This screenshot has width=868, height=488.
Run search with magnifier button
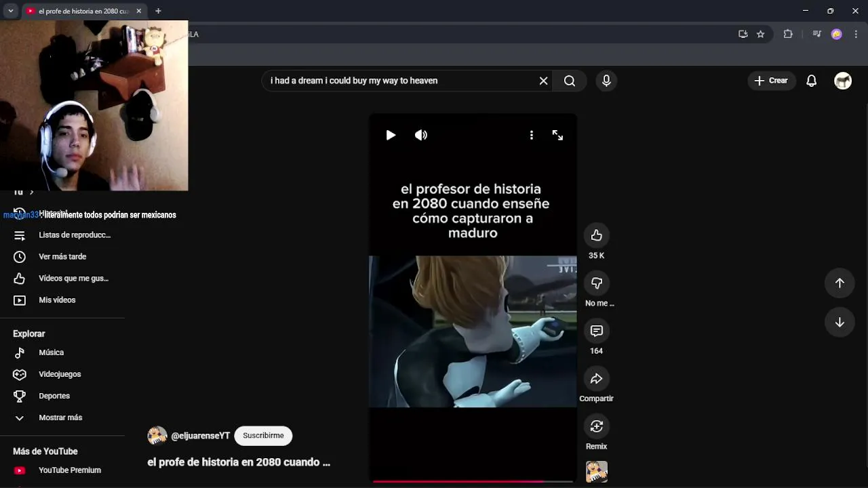click(570, 81)
